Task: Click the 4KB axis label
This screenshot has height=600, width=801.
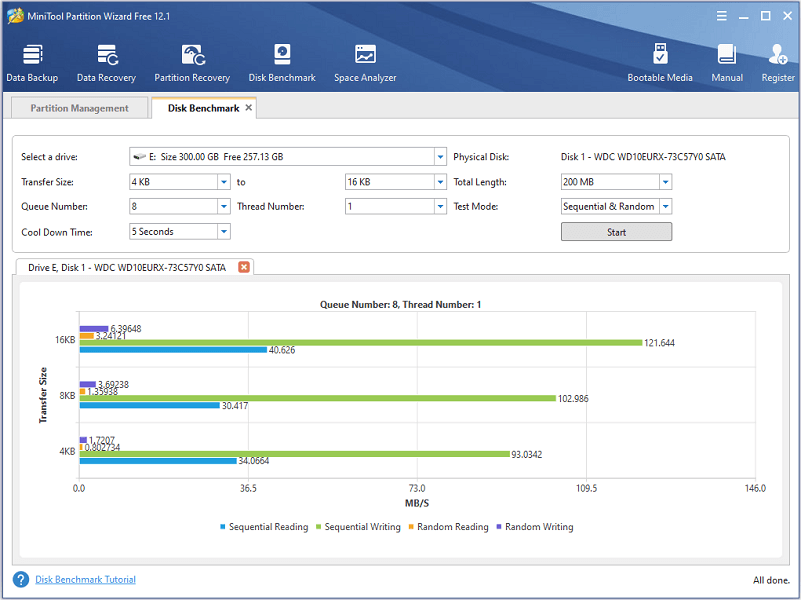Action: (67, 451)
